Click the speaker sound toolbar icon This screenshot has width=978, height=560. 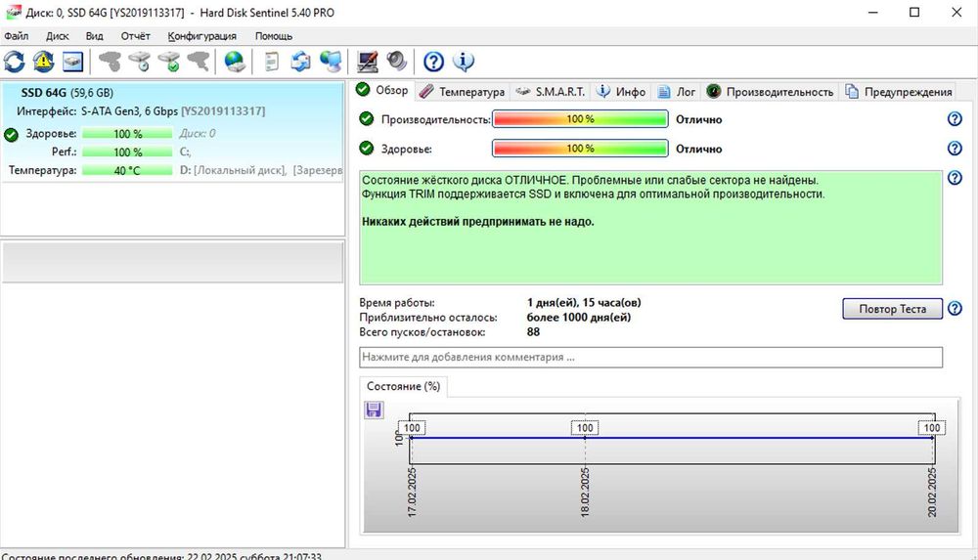pos(397,62)
